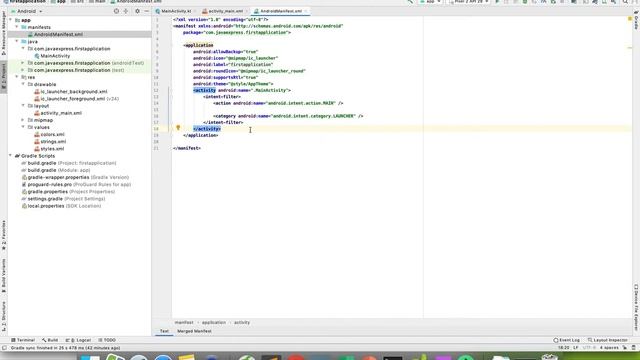
Task: Hide the project panel with minus icon
Action: [x=147, y=11]
